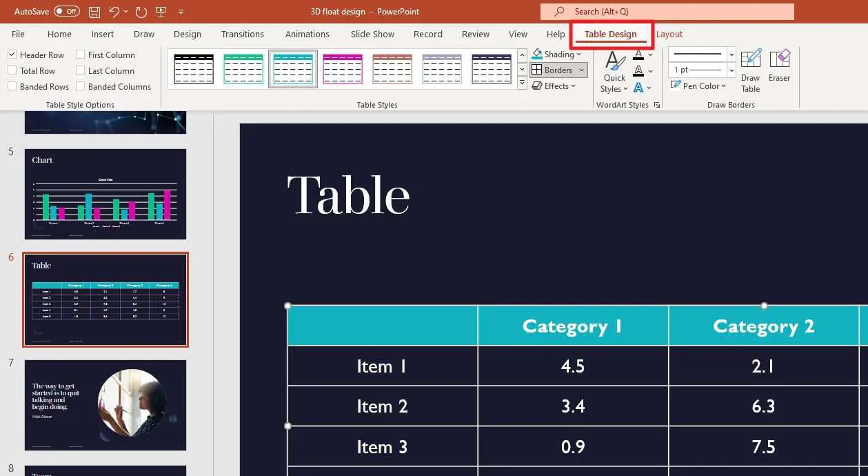The image size is (868, 476).
Task: Check the Last Column option
Action: point(80,70)
